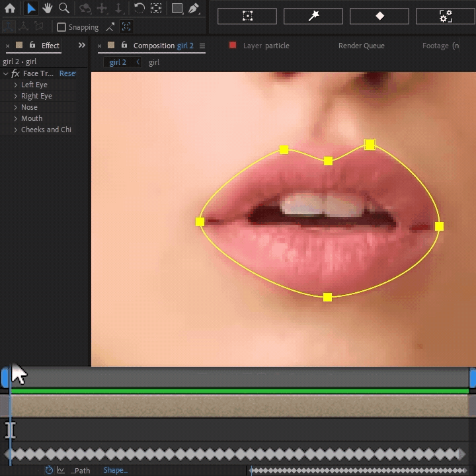
Task: Select the Zoom magnifier tool
Action: coord(64,9)
